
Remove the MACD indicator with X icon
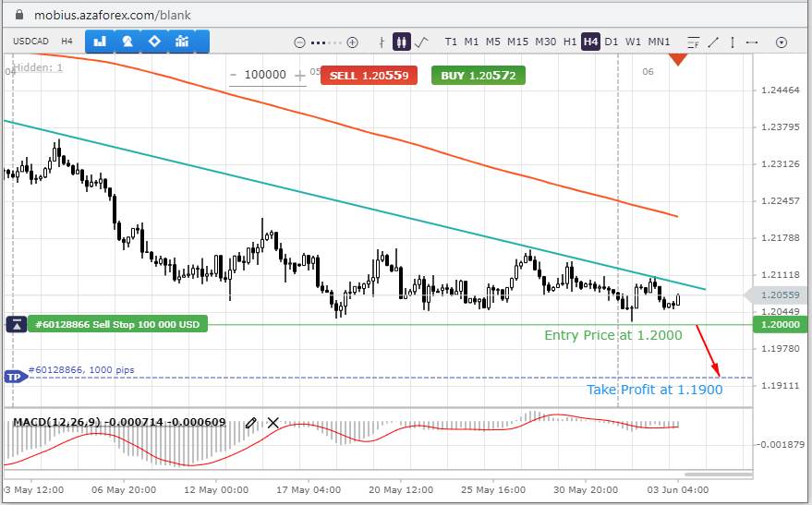click(x=273, y=423)
